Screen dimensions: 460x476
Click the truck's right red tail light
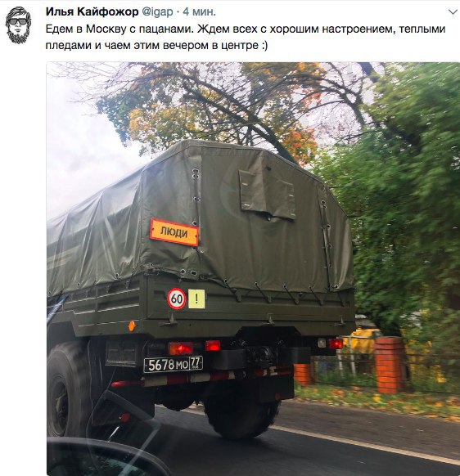click(335, 344)
